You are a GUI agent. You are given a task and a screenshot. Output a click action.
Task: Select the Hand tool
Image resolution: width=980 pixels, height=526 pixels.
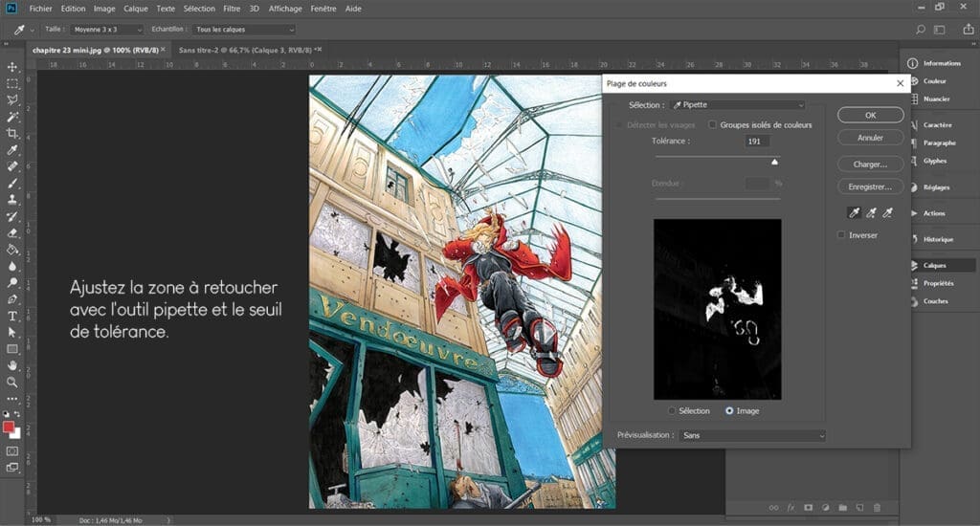[x=11, y=365]
